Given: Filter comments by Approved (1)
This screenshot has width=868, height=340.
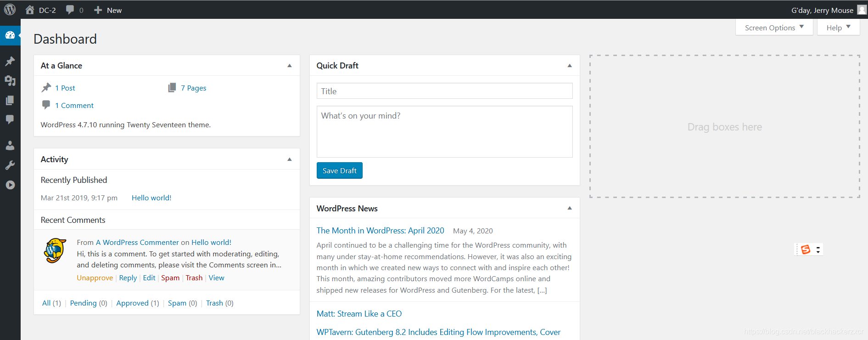Looking at the screenshot, I should 138,303.
